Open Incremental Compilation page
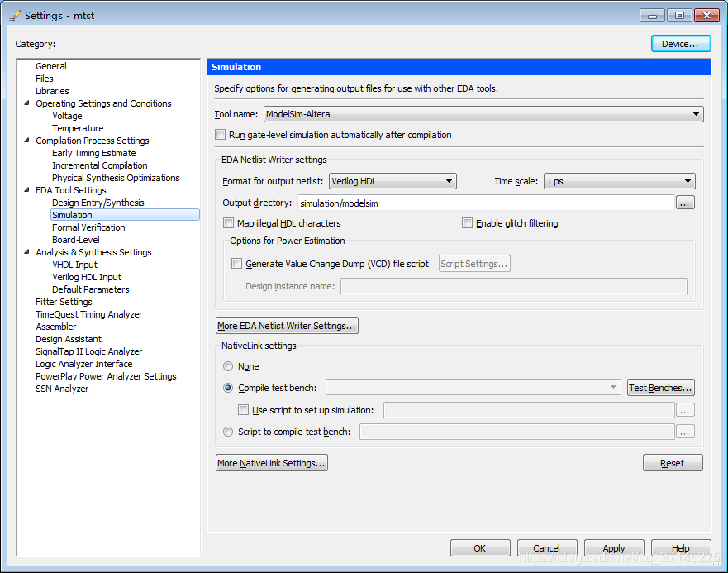Viewport: 728px width, 573px height. coord(99,165)
